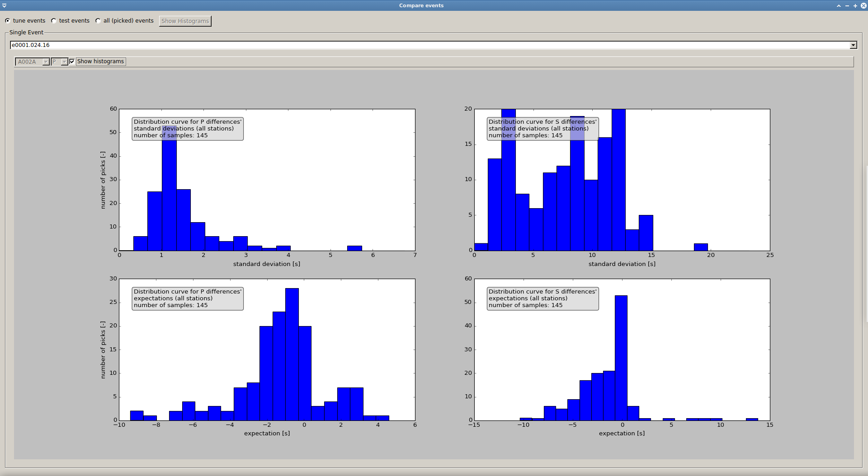
Task: Click the P standard deviations legend box
Action: tap(188, 129)
